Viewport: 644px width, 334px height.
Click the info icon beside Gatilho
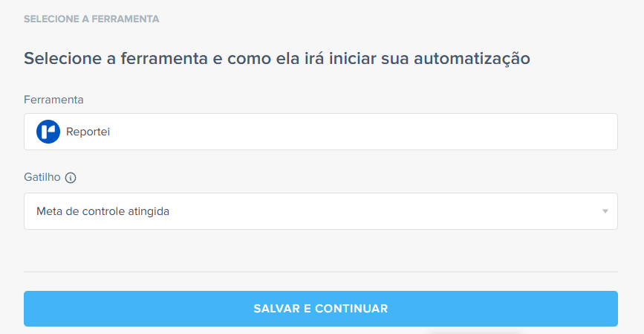pyautogui.click(x=71, y=178)
